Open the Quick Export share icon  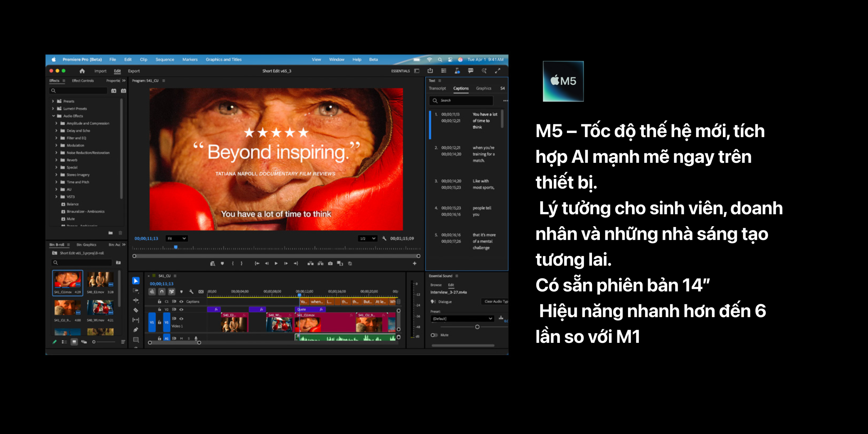coord(430,71)
